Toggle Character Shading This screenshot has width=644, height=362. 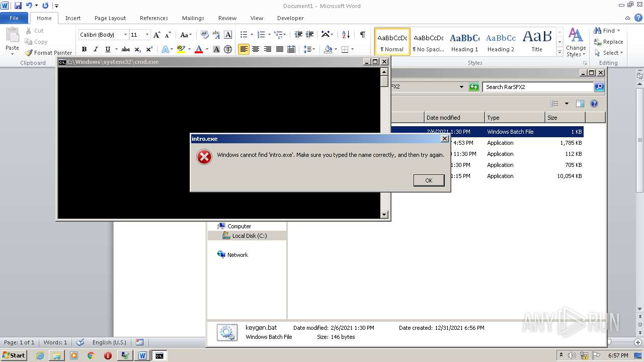[x=216, y=49]
